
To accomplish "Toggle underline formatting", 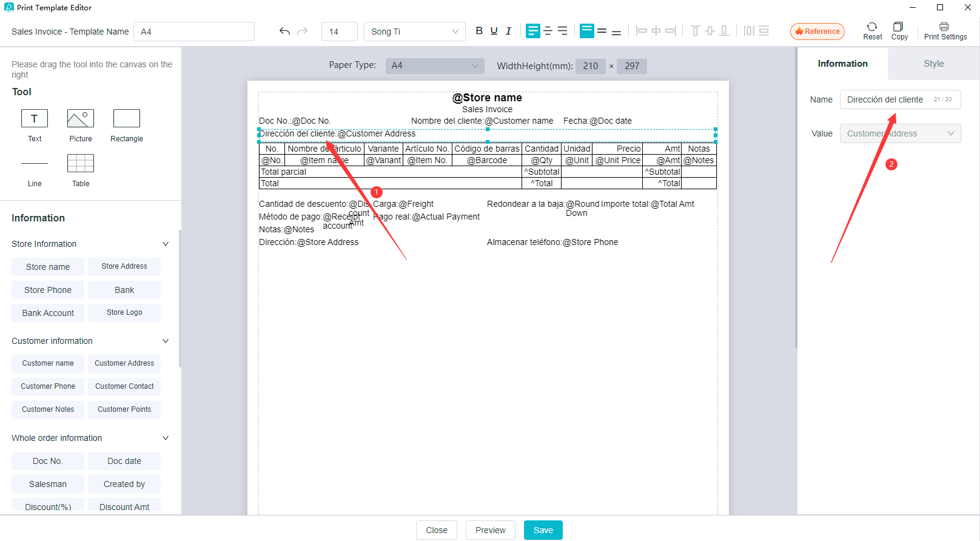I will 494,31.
